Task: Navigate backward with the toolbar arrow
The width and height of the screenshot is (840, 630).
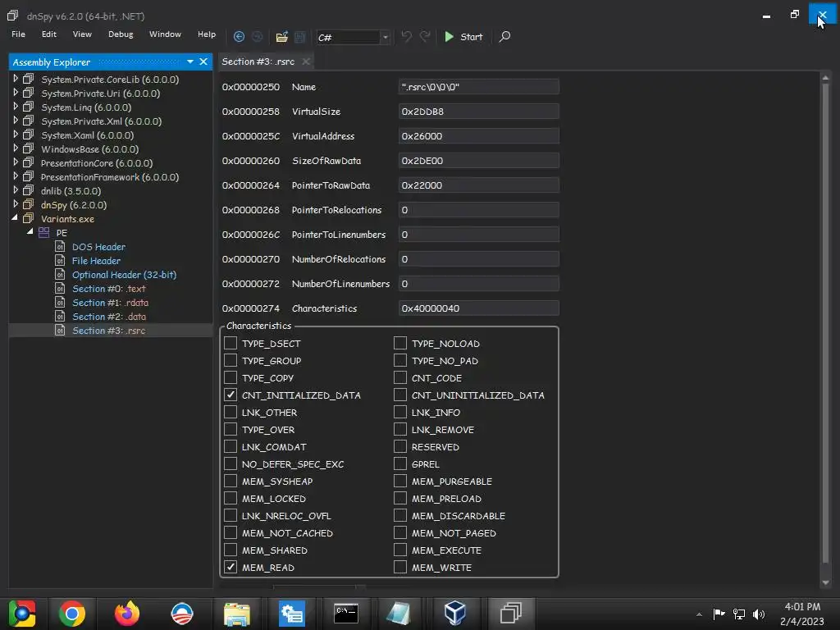Action: (x=239, y=36)
